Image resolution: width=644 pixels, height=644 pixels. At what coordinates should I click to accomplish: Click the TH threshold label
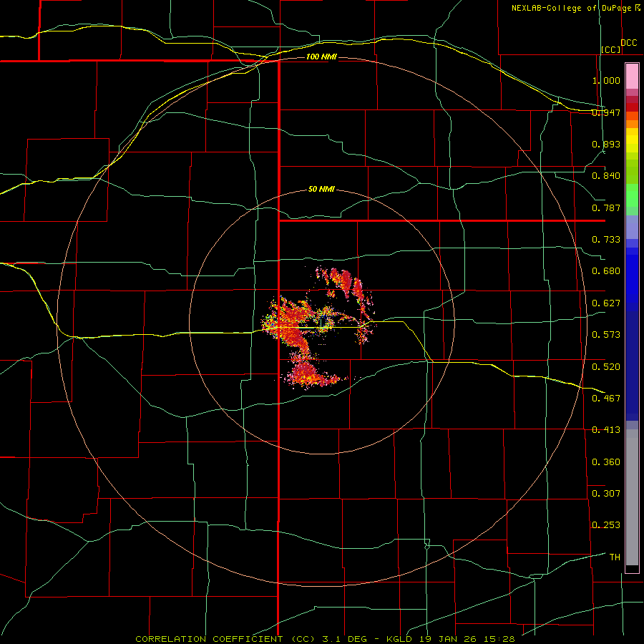tap(615, 557)
